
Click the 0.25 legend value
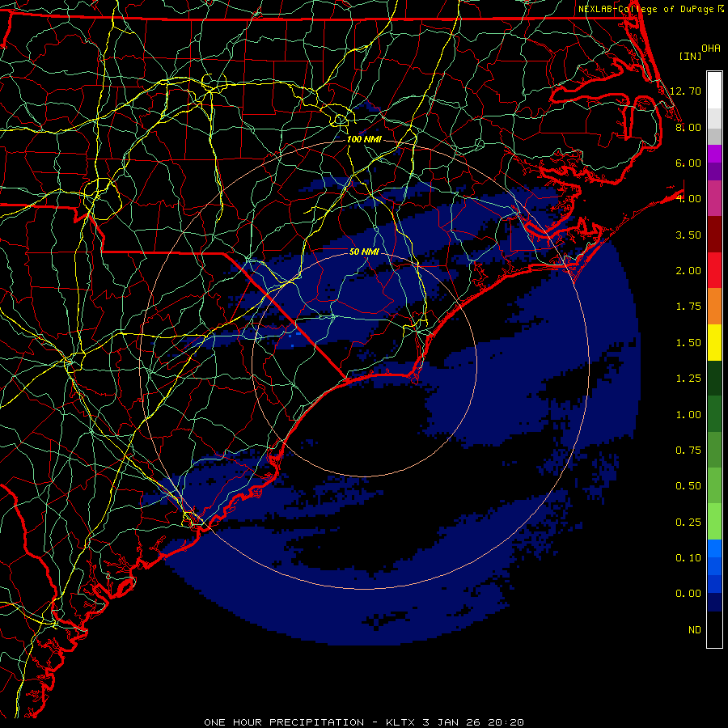tap(688, 523)
